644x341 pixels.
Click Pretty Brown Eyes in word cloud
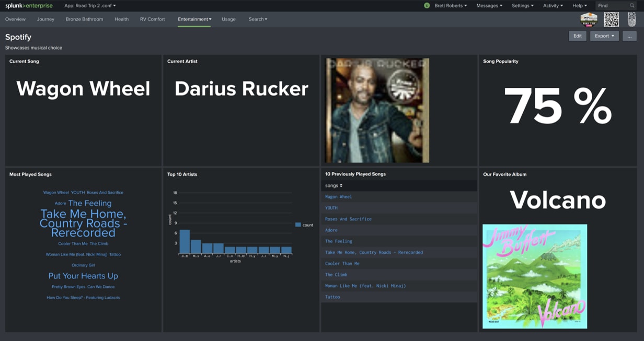point(68,287)
